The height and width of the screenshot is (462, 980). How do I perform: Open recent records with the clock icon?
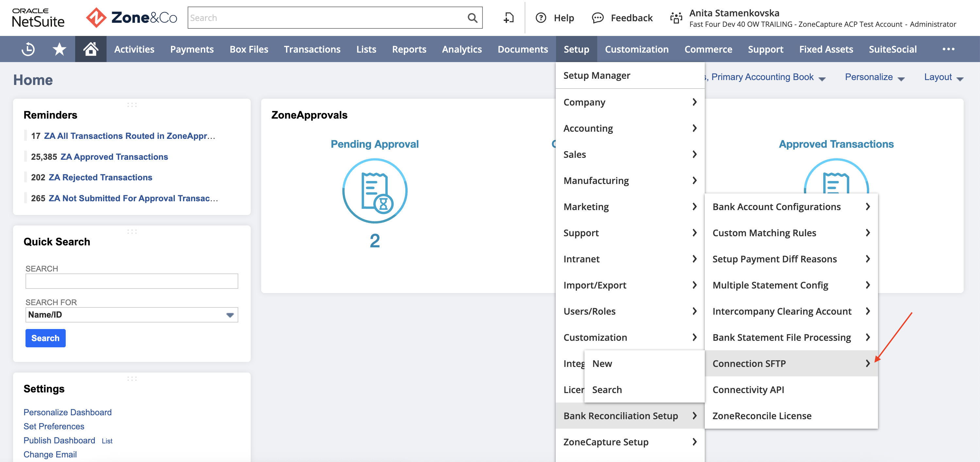tap(28, 49)
